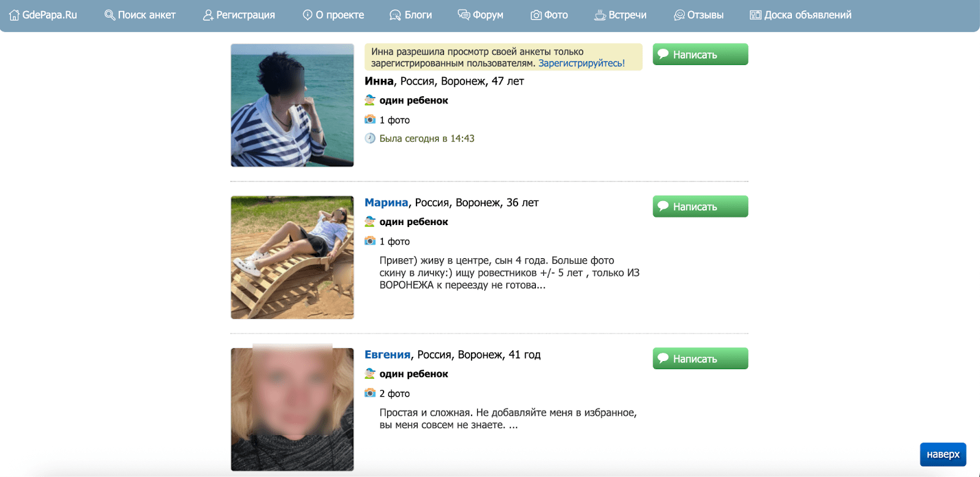Viewport: 980px width, 477px height.
Task: Click the house icon beside GdePapa.Ru
Action: [x=14, y=15]
